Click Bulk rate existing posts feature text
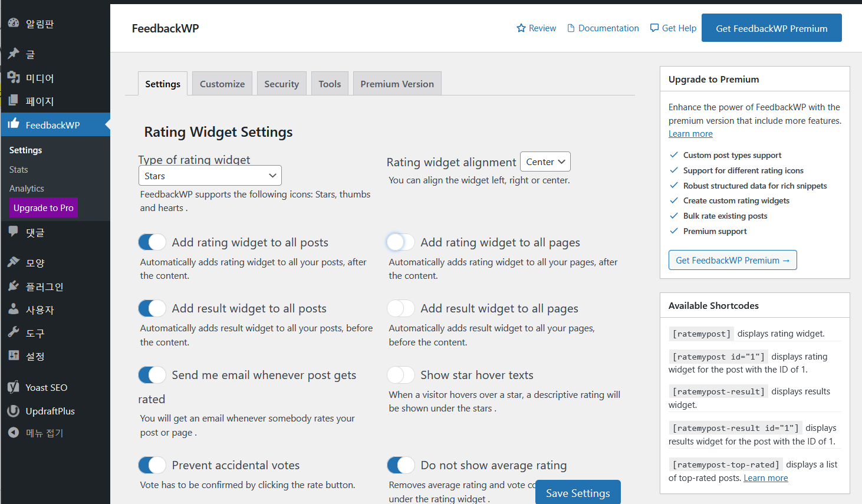This screenshot has width=862, height=504. [725, 216]
